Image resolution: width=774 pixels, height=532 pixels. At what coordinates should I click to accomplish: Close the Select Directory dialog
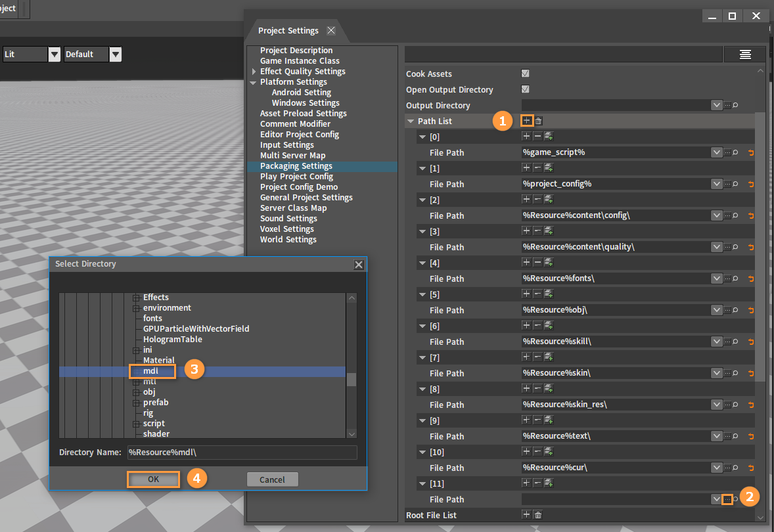359,265
